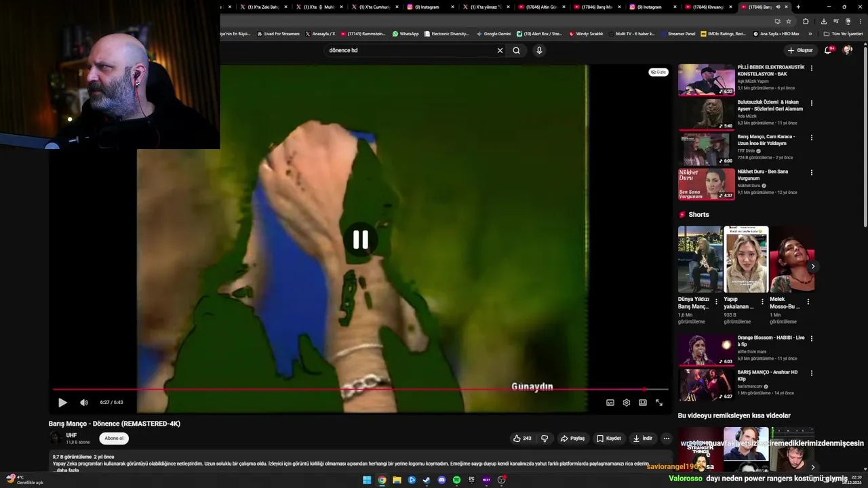Open File Explorer from the taskbar
868x488 pixels.
point(397,480)
